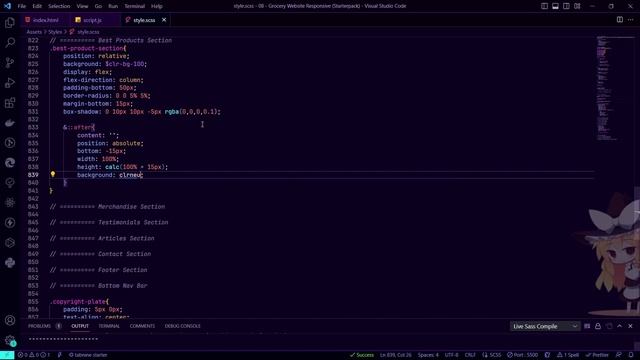Switch to the TERMINAL panel tab
This screenshot has width=640, height=360.
(109, 326)
